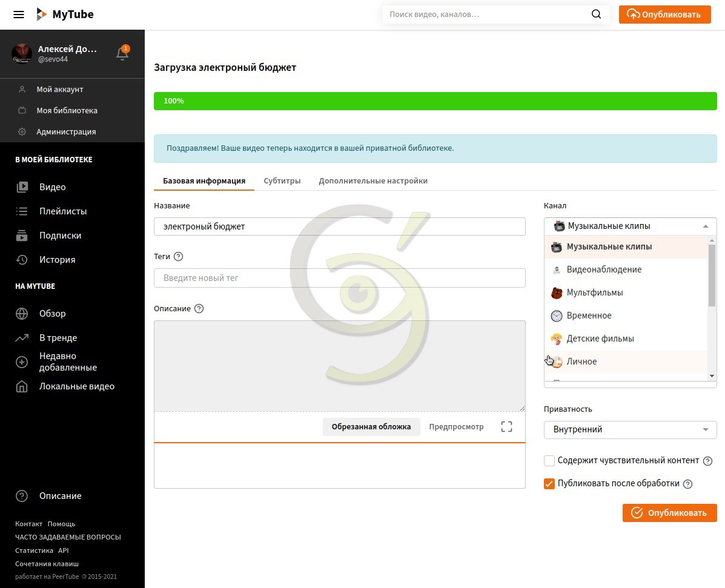Open the hamburger menu icon
The height and width of the screenshot is (588, 725).
(x=19, y=15)
